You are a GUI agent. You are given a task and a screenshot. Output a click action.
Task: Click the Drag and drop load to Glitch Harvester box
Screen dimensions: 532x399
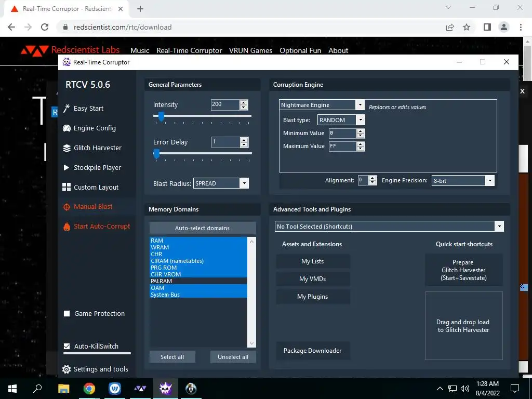click(x=463, y=326)
